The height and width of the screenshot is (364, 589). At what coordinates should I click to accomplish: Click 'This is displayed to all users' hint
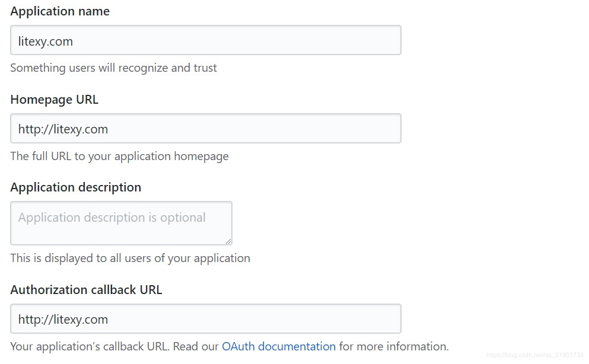130,258
